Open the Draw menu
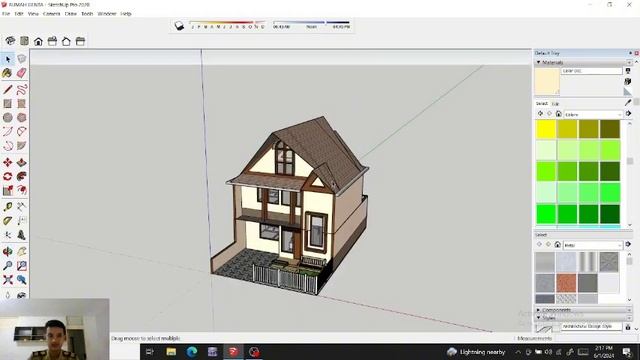 (x=71, y=14)
